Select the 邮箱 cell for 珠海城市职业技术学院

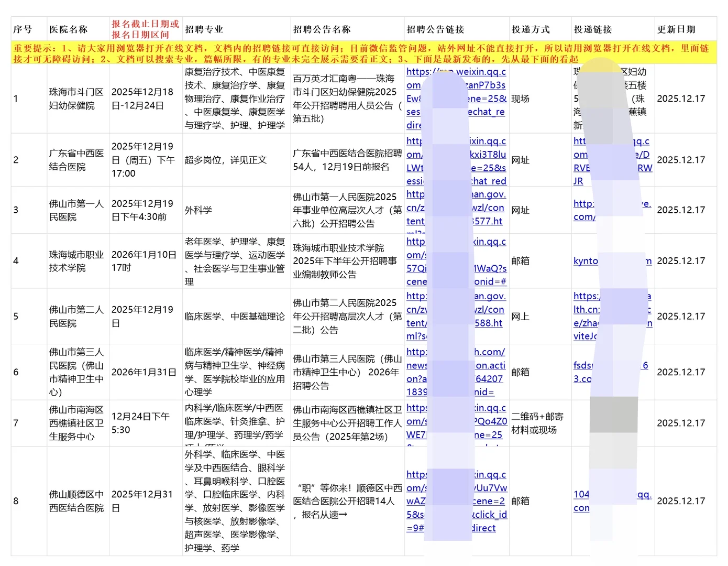521,260
